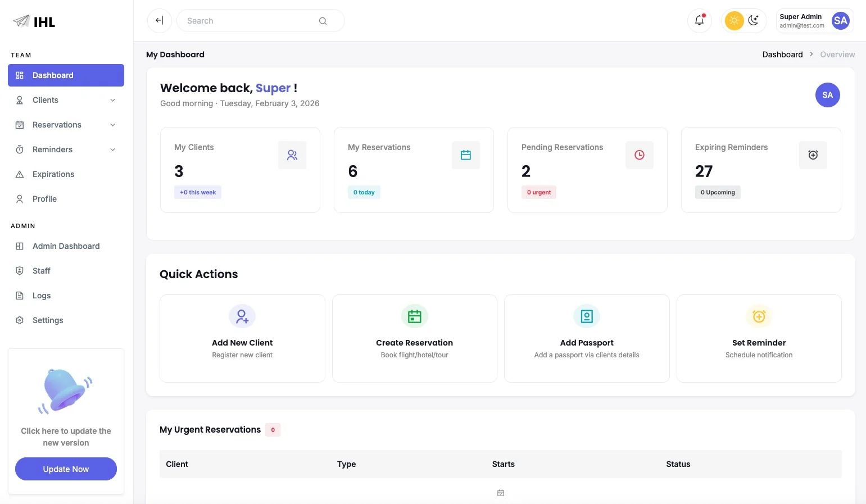Image resolution: width=866 pixels, height=504 pixels.
Task: Click Add New Client person-plus icon
Action: (x=242, y=316)
